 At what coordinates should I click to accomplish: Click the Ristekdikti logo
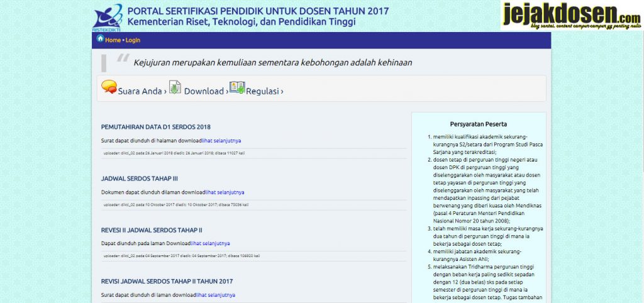coord(108,18)
